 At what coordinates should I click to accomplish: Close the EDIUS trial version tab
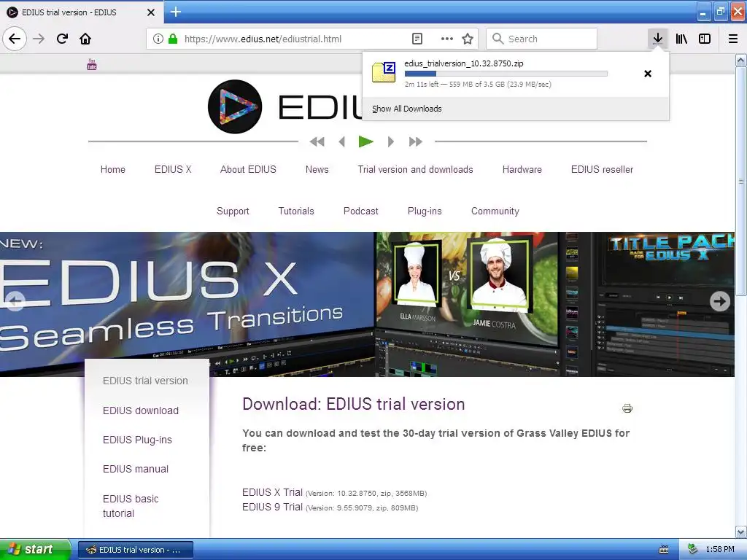click(x=151, y=12)
